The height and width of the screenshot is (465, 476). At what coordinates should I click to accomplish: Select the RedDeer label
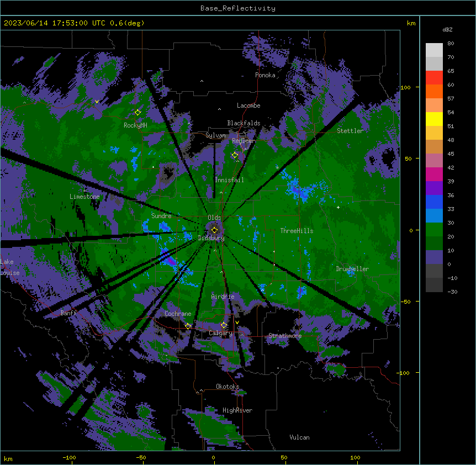click(x=244, y=141)
